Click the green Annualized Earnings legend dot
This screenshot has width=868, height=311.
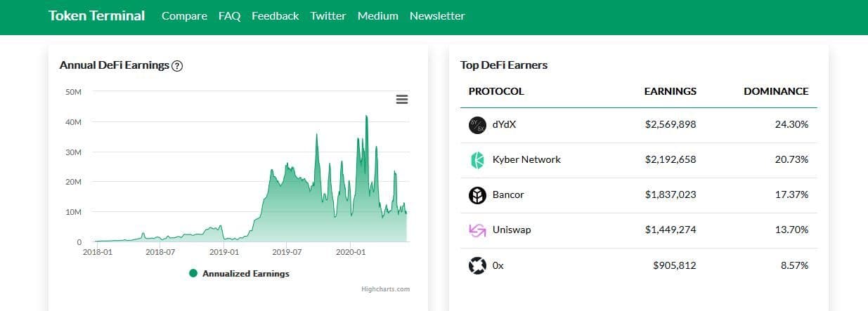pyautogui.click(x=193, y=274)
